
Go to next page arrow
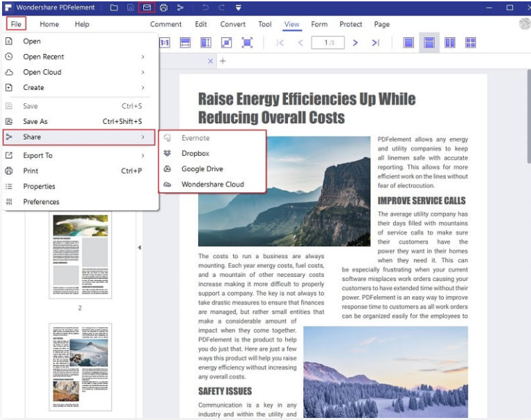click(x=355, y=43)
